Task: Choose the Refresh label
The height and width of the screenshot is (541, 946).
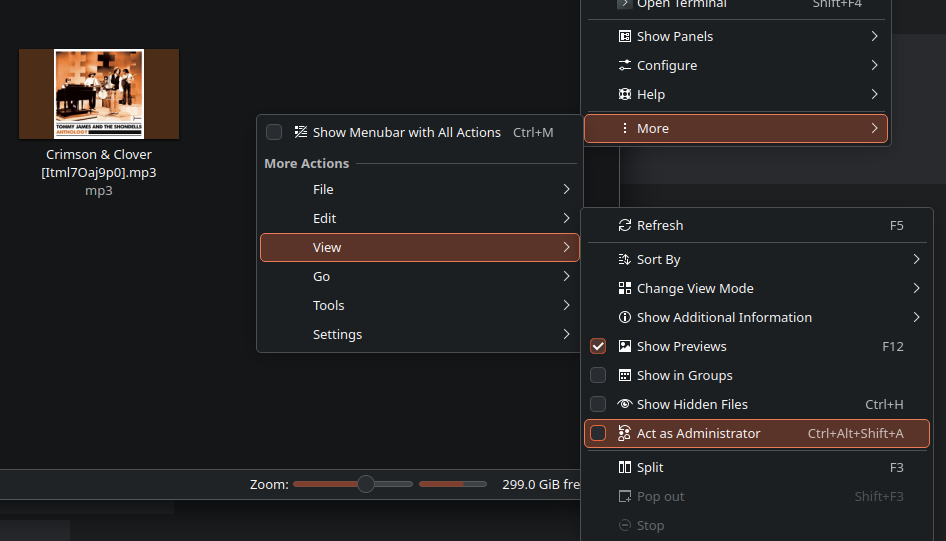Action: coord(660,225)
